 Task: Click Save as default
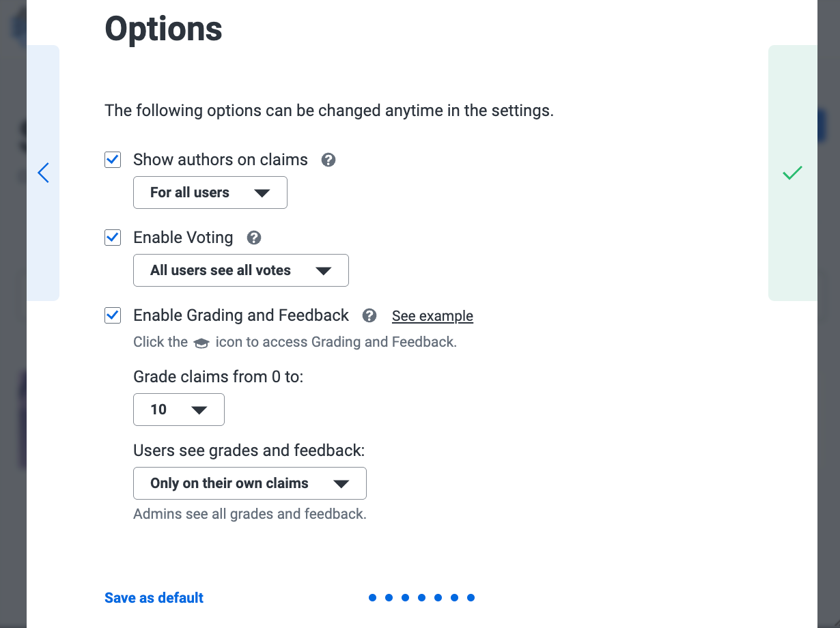pos(154,598)
